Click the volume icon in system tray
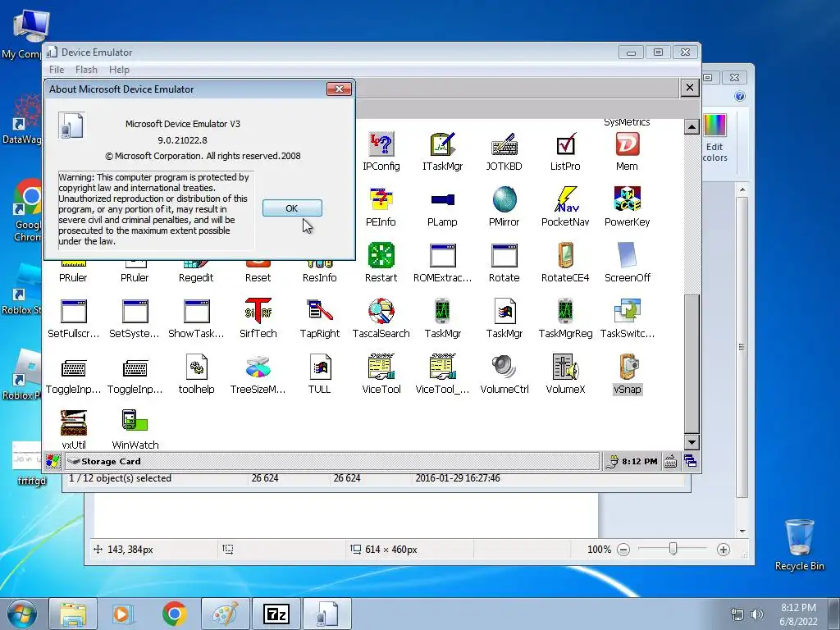840x630 pixels. [756, 614]
